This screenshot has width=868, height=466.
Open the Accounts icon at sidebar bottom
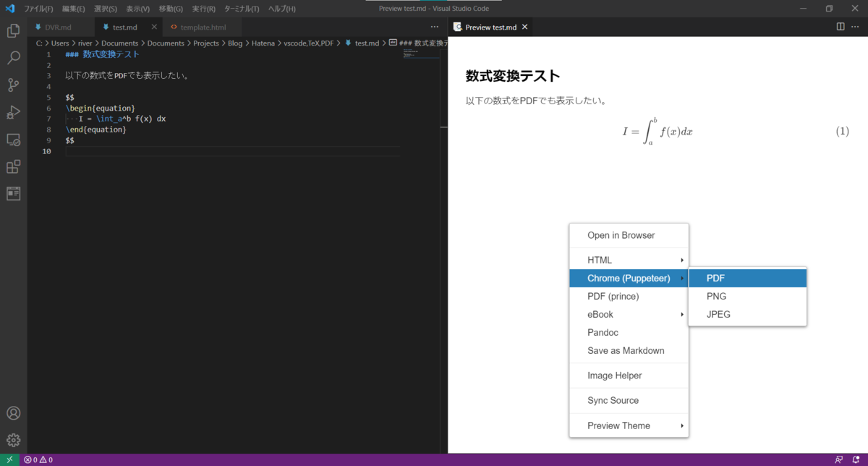(13, 412)
